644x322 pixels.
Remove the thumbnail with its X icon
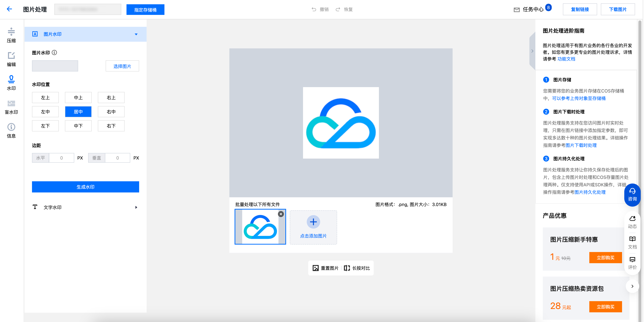pos(281,214)
